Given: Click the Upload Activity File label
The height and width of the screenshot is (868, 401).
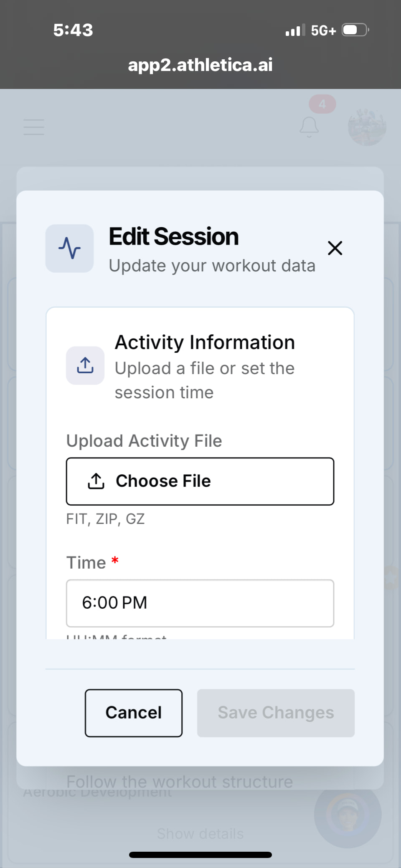Looking at the screenshot, I should 144,441.
